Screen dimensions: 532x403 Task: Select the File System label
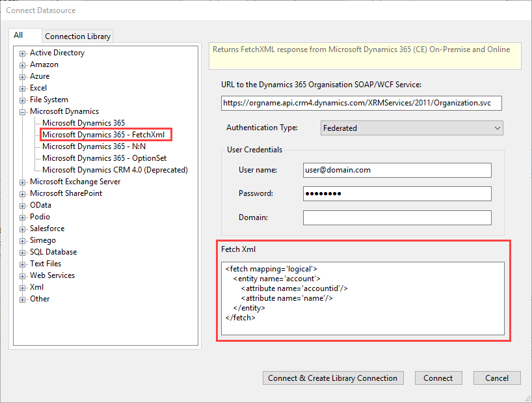pyautogui.click(x=49, y=100)
